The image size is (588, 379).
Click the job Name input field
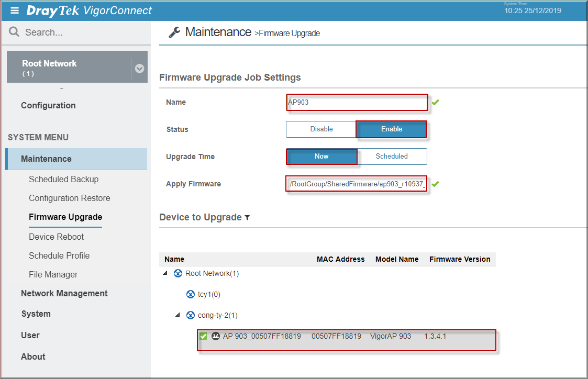pos(357,103)
